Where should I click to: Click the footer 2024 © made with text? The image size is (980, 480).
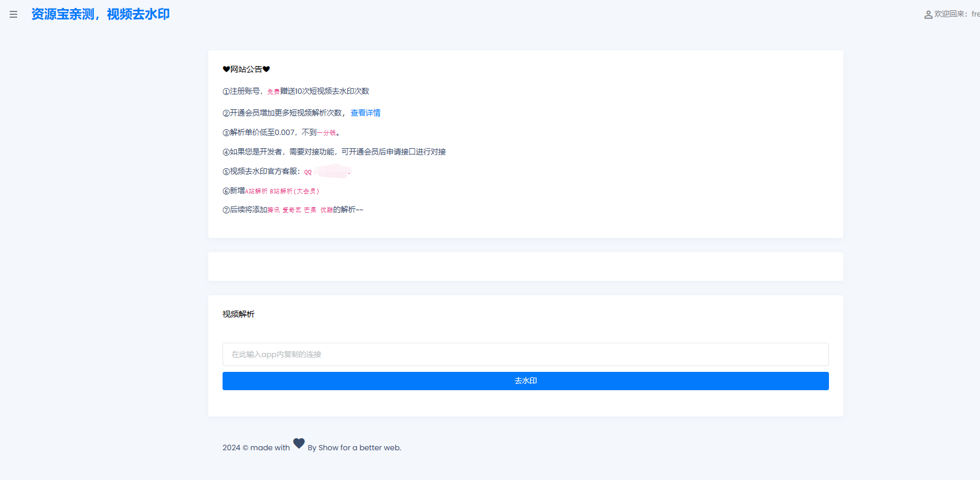point(256,447)
